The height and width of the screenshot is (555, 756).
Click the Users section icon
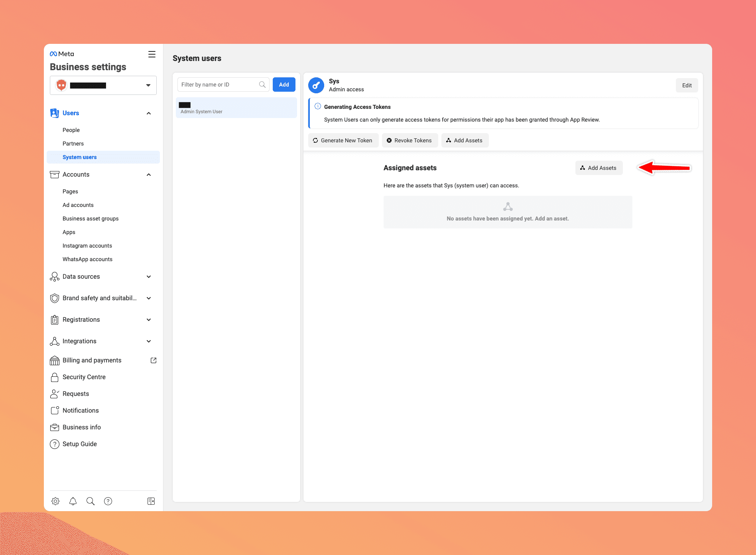(55, 113)
